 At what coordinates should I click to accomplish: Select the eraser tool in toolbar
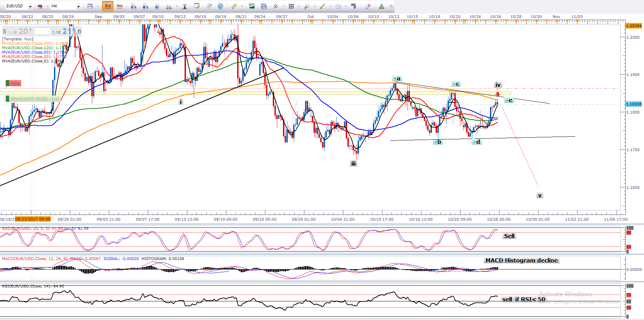click(368, 6)
